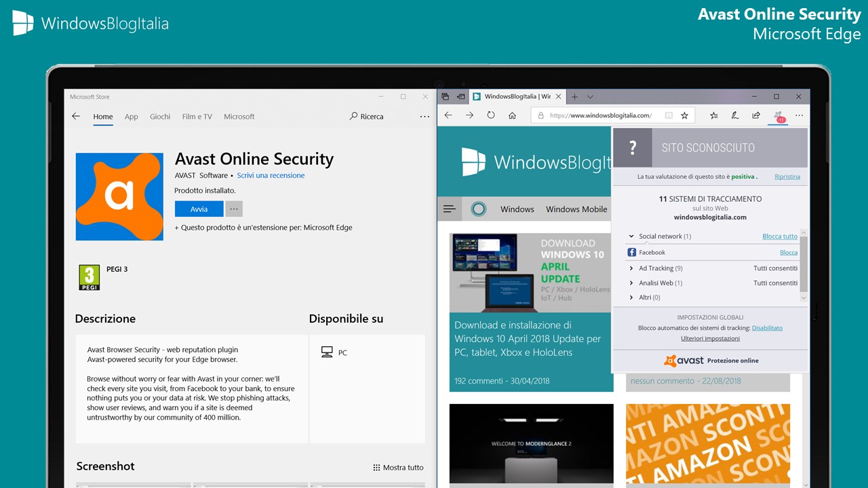Expand Ad Tracking tracker group
This screenshot has width=868, height=488.
(631, 268)
